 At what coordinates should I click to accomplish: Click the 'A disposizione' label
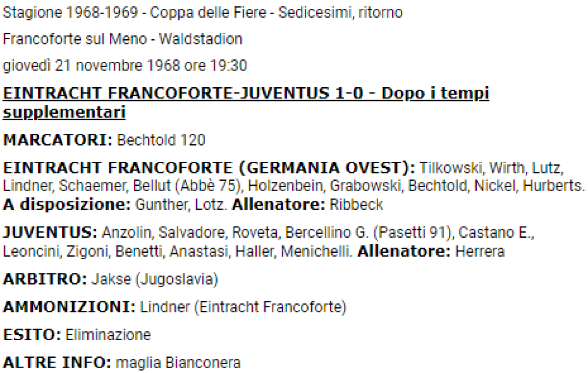[66, 204]
